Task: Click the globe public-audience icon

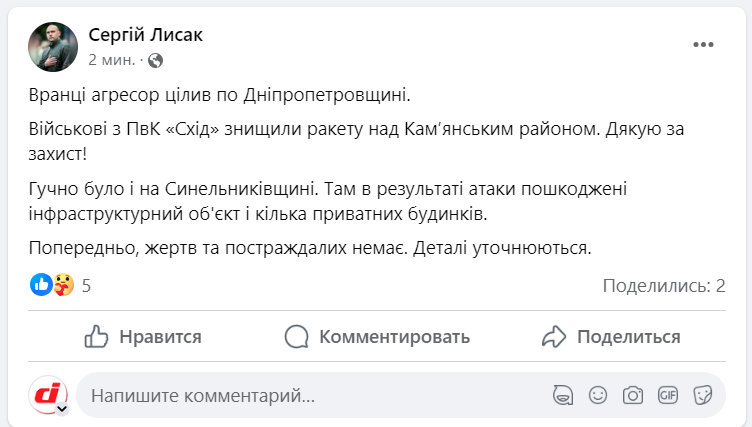Action: click(x=156, y=60)
